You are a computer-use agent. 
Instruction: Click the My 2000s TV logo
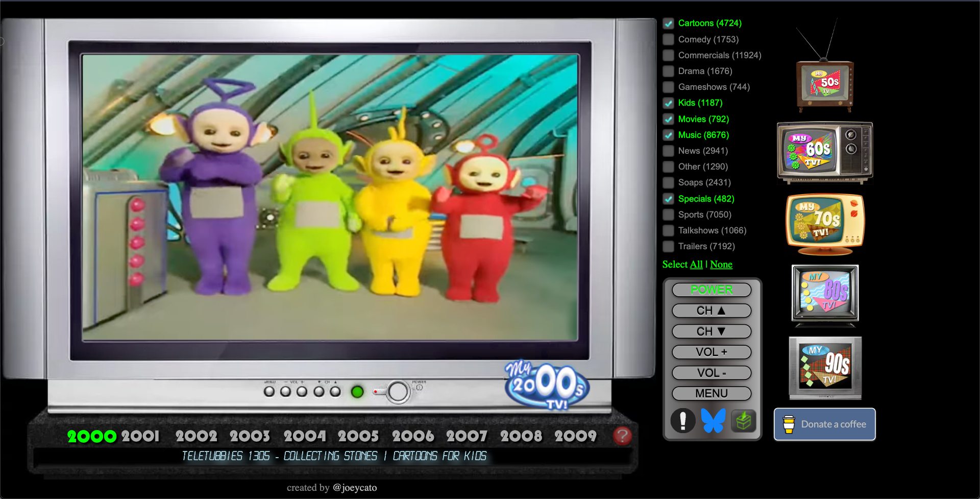547,384
